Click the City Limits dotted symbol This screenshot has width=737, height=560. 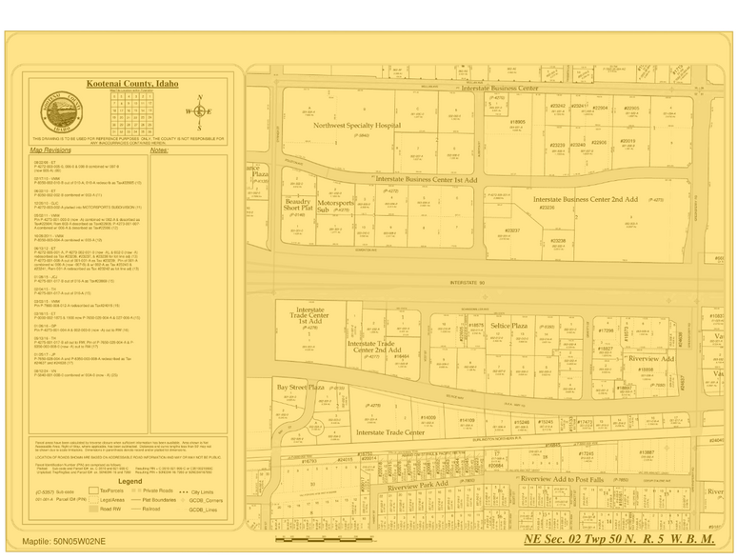coord(181,490)
